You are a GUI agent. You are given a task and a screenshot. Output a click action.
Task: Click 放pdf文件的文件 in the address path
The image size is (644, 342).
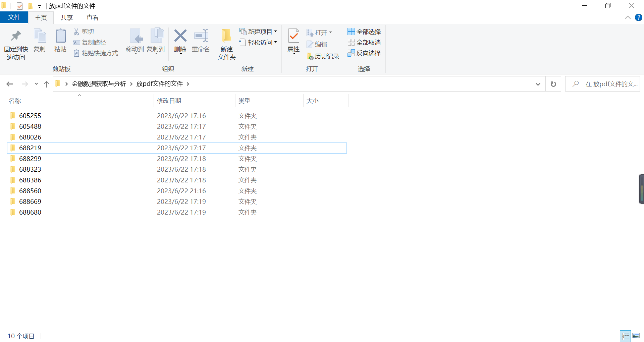160,84
